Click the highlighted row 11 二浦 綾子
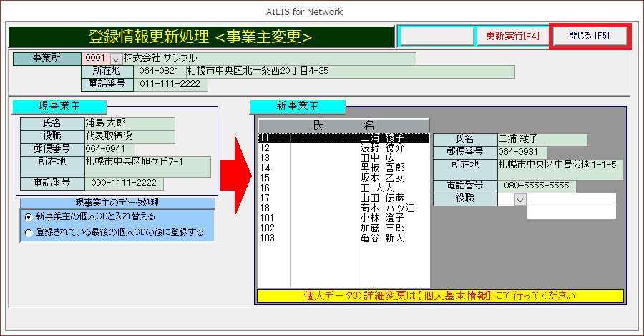Screen dimensions: 644x336 pyautogui.click(x=343, y=138)
